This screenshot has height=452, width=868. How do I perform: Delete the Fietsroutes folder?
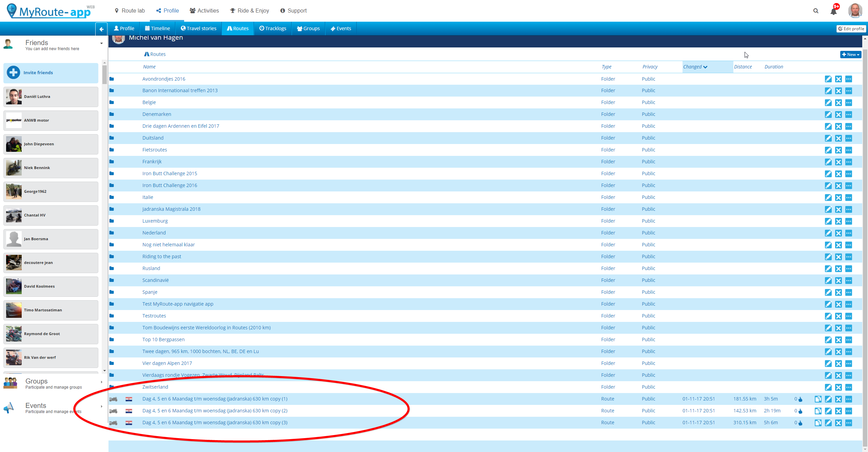838,150
